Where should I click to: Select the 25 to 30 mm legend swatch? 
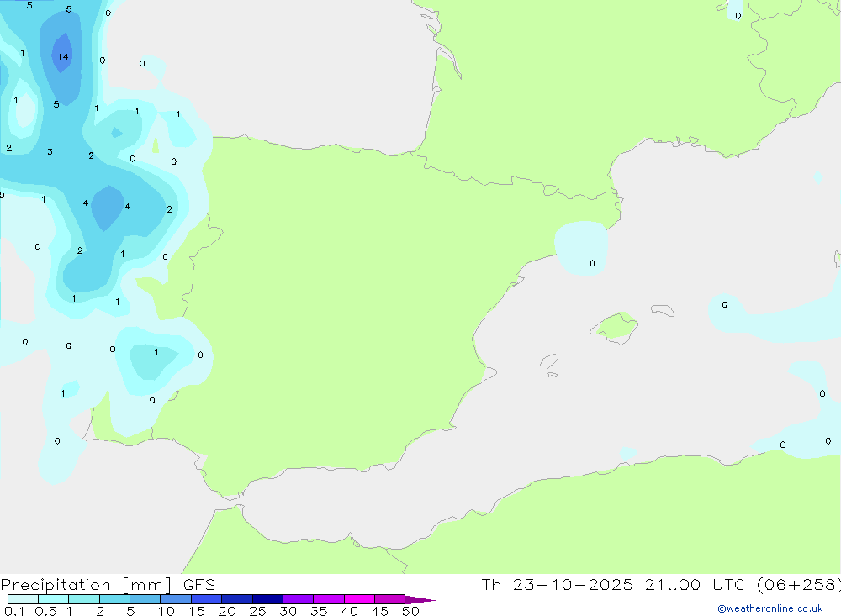click(x=267, y=599)
